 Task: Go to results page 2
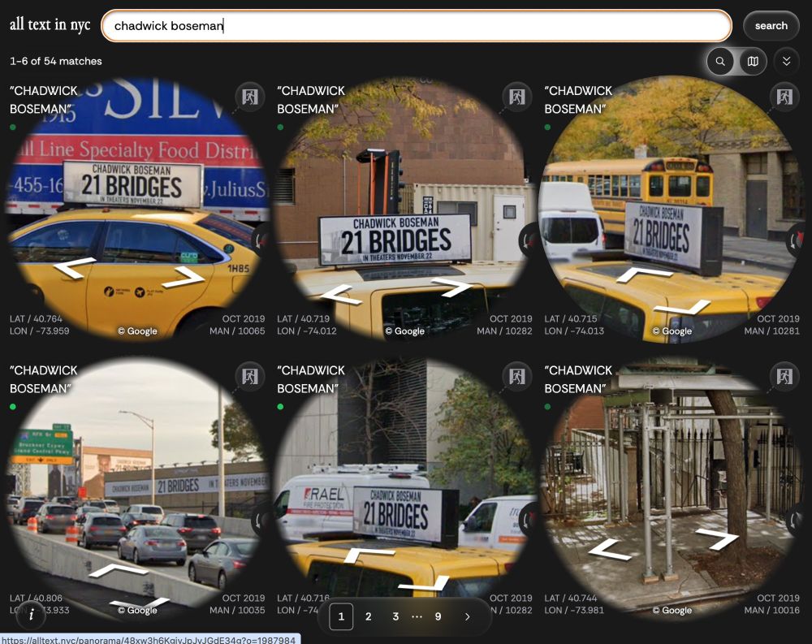click(368, 616)
